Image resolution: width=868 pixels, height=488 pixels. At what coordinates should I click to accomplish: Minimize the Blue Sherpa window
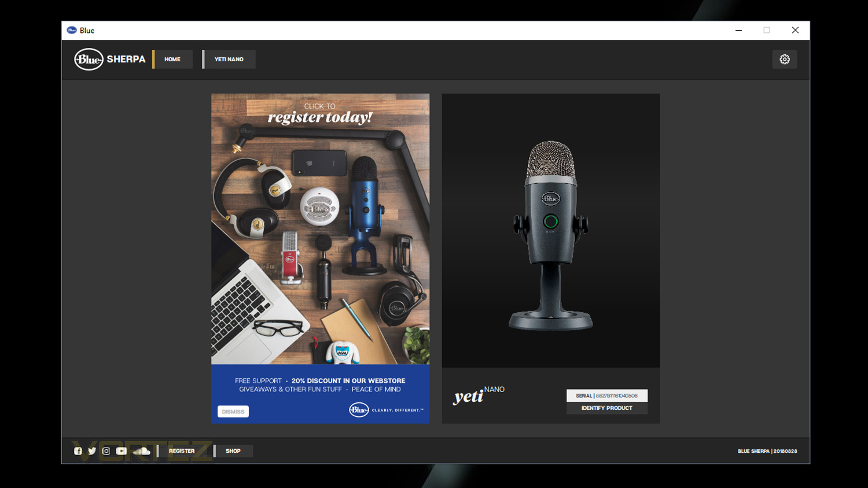738,30
